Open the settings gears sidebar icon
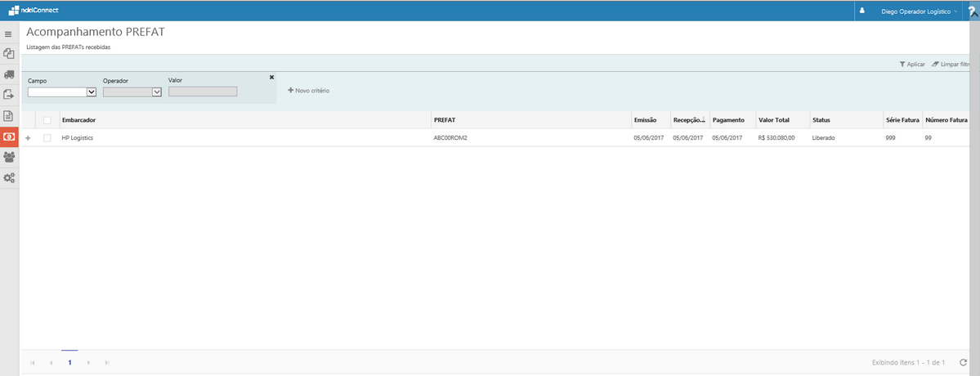Image resolution: width=980 pixels, height=376 pixels. (x=9, y=177)
